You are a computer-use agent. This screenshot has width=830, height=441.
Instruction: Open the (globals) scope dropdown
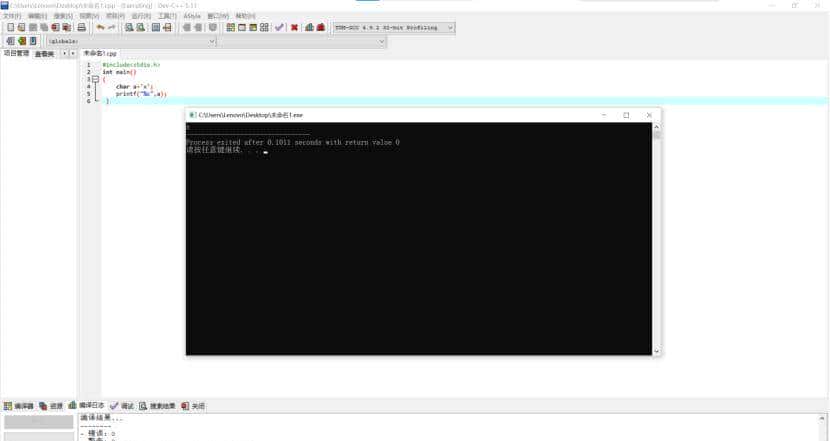(x=131, y=41)
